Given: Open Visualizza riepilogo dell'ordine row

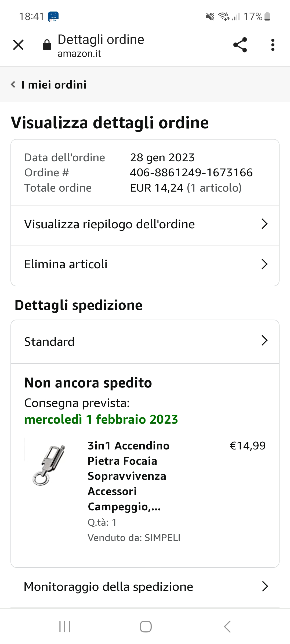Looking at the screenshot, I should point(109,224).
